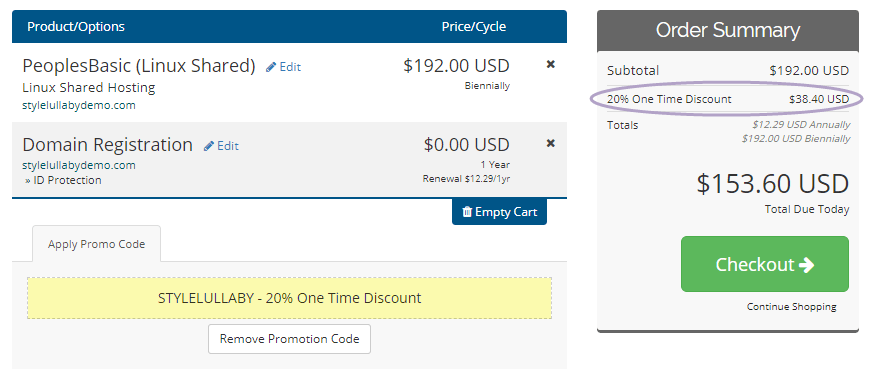
Task: Follow the Continue Shopping link
Action: [792, 307]
